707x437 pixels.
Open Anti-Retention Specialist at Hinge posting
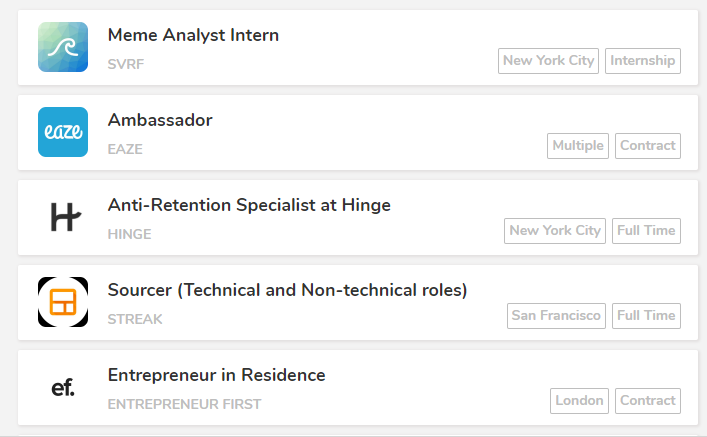coord(249,205)
